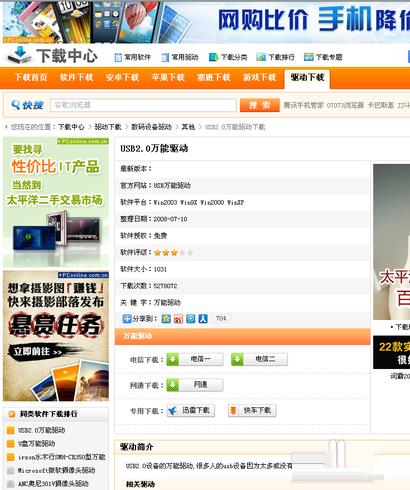Viewport: 410px width, 490px height.
Task: Select the 安卓下载 tab
Action: coord(122,78)
